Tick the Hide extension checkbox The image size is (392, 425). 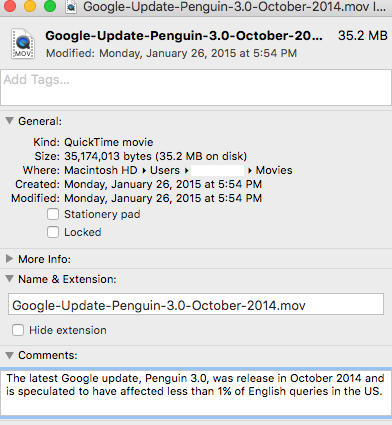(x=18, y=330)
